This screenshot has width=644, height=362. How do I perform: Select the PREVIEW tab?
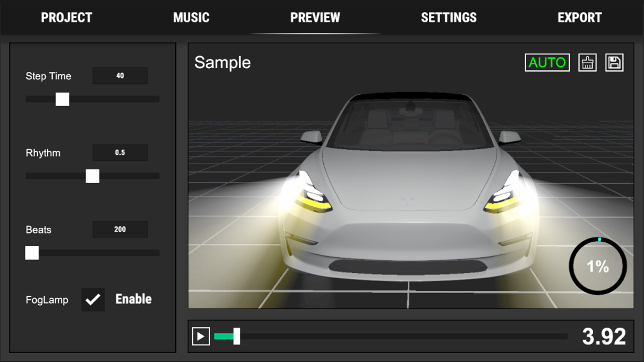[x=315, y=17]
